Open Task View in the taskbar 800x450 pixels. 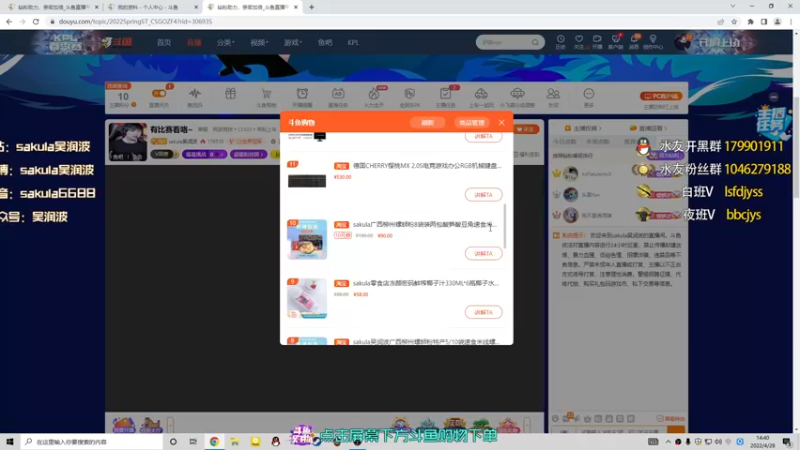[193, 441]
